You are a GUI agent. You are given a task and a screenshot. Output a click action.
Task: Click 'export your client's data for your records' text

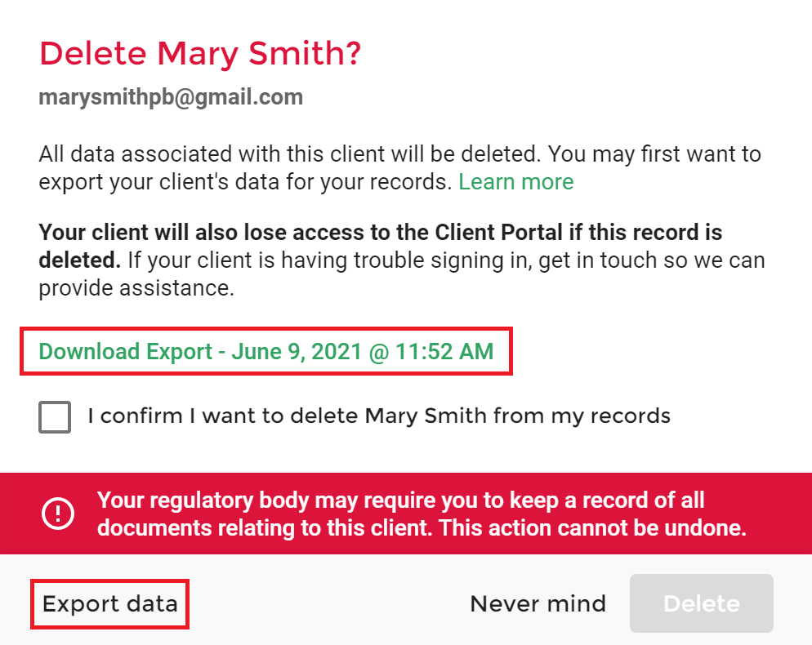245,182
